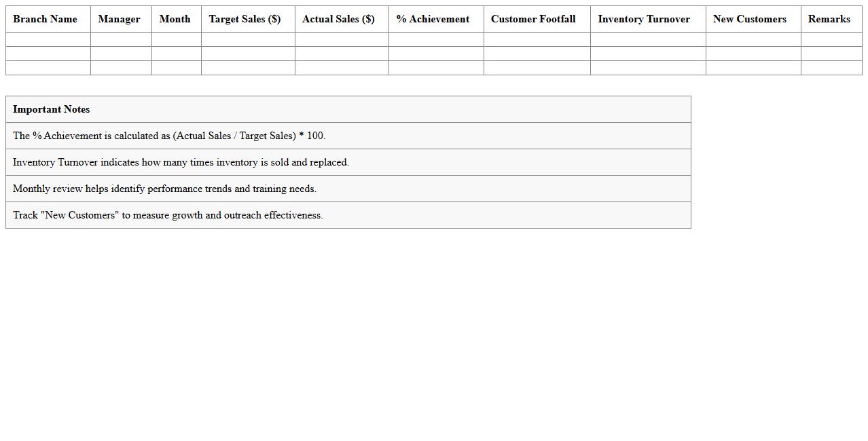Click the Important Notes heading
The image size is (868, 441).
[x=52, y=109]
